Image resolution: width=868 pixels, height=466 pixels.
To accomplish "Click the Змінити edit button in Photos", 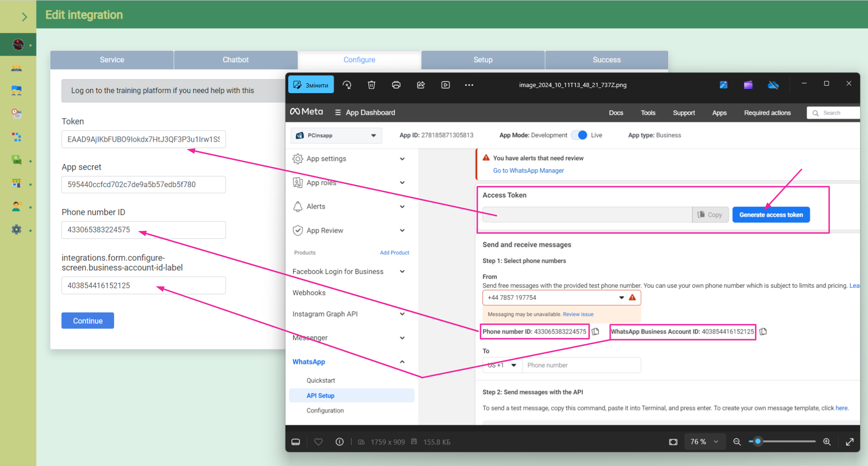I will click(x=311, y=85).
